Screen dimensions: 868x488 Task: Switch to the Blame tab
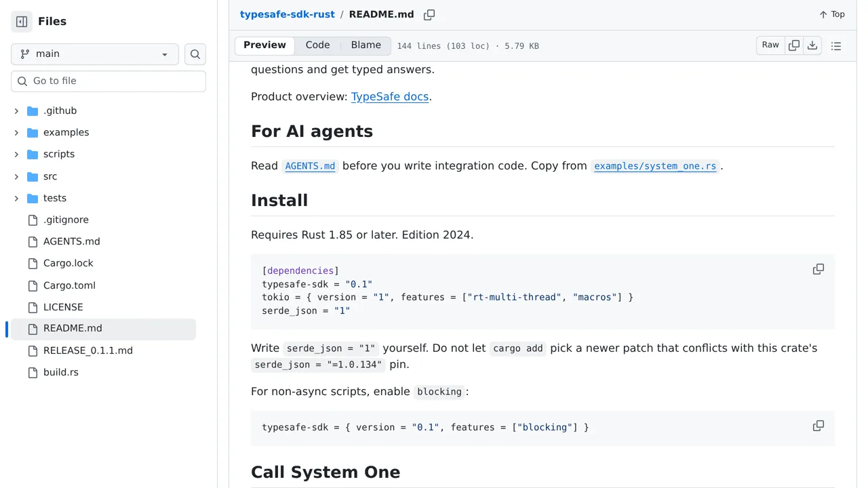click(366, 45)
